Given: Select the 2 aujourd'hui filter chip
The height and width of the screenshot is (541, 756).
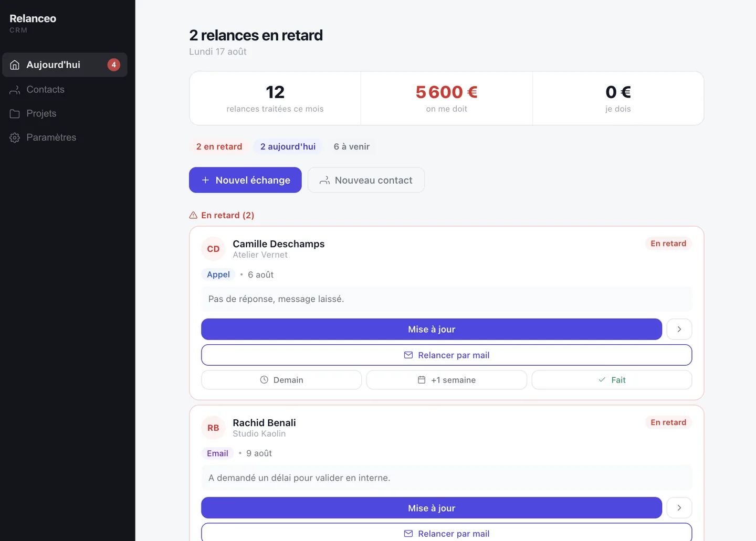Looking at the screenshot, I should click(288, 146).
